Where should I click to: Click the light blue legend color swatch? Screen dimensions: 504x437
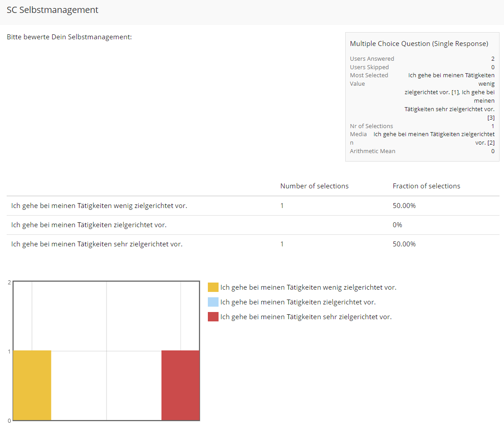tap(213, 302)
